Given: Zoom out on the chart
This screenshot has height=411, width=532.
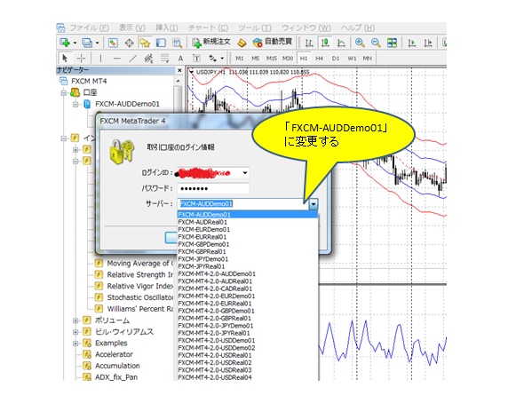Looking at the screenshot, I should tap(376, 43).
